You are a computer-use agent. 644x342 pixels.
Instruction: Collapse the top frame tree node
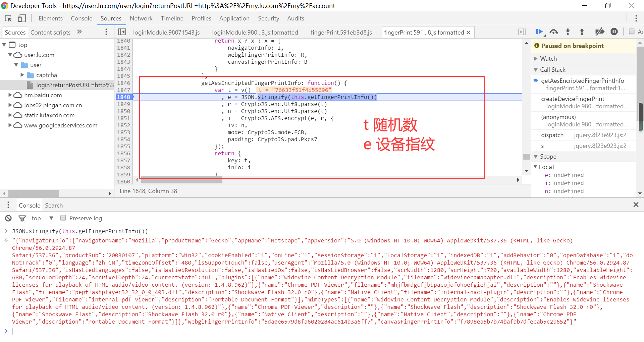[x=4, y=45]
